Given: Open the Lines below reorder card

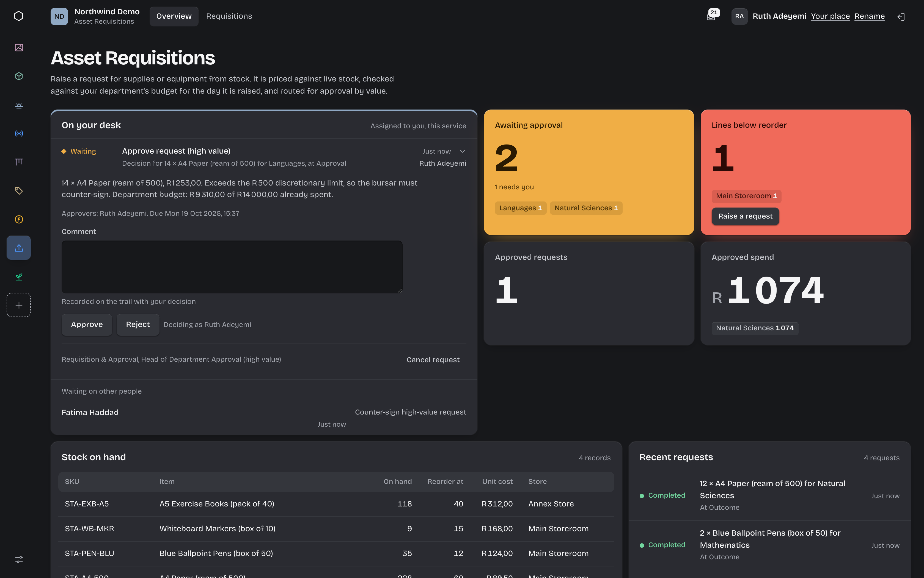Looking at the screenshot, I should [x=805, y=172].
